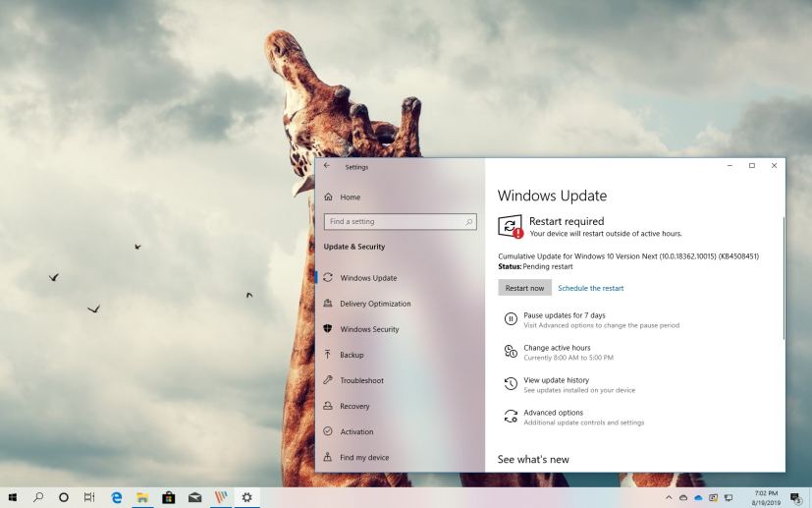Click the Restart now button
The height and width of the screenshot is (508, 812).
click(x=524, y=288)
